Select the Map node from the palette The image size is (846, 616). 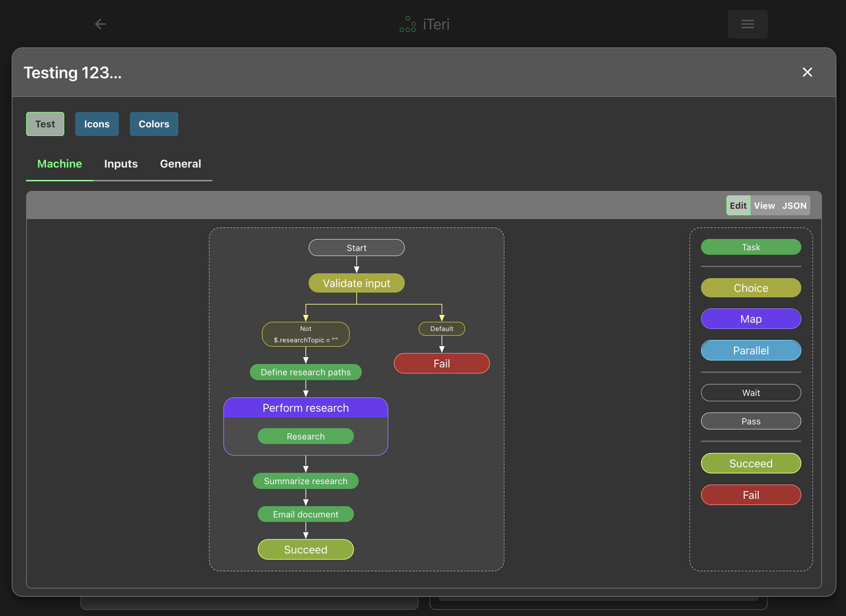coord(750,319)
